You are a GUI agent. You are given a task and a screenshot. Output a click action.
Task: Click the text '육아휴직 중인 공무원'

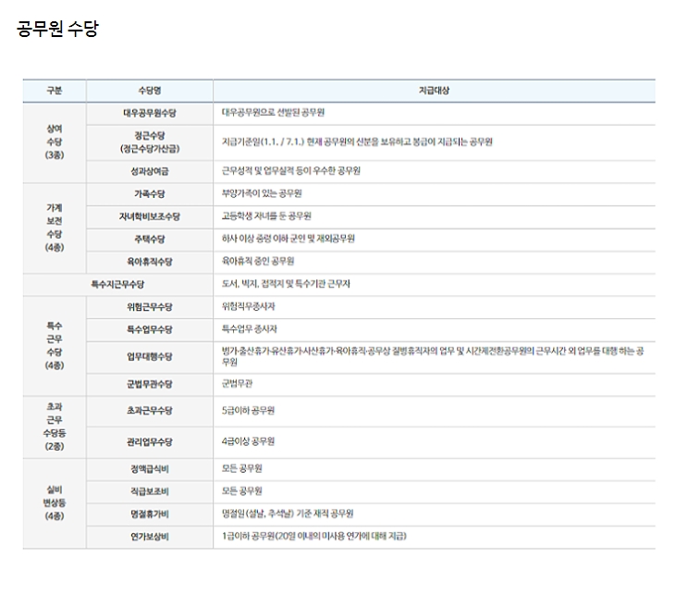click(x=258, y=261)
